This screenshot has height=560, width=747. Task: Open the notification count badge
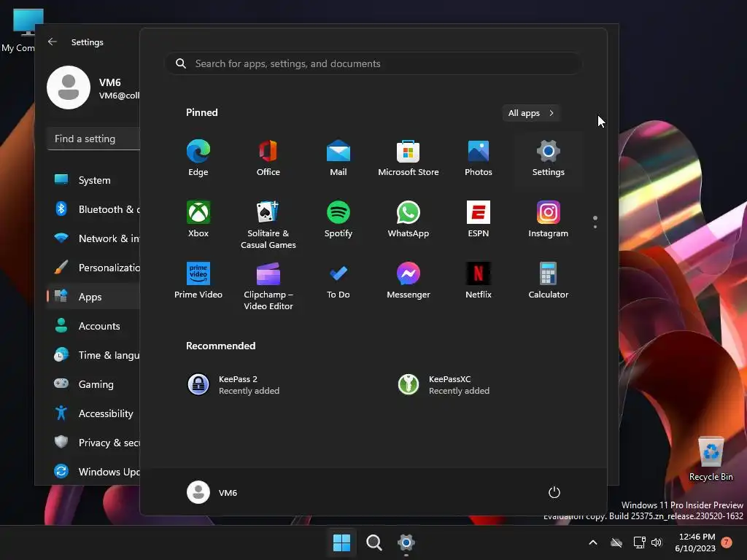pos(727,542)
